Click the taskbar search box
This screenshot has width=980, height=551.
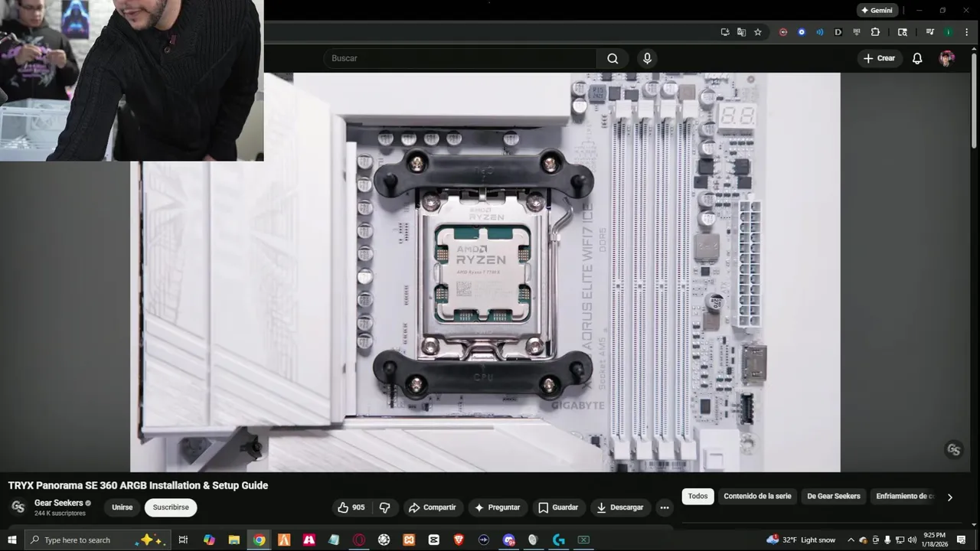tap(97, 540)
